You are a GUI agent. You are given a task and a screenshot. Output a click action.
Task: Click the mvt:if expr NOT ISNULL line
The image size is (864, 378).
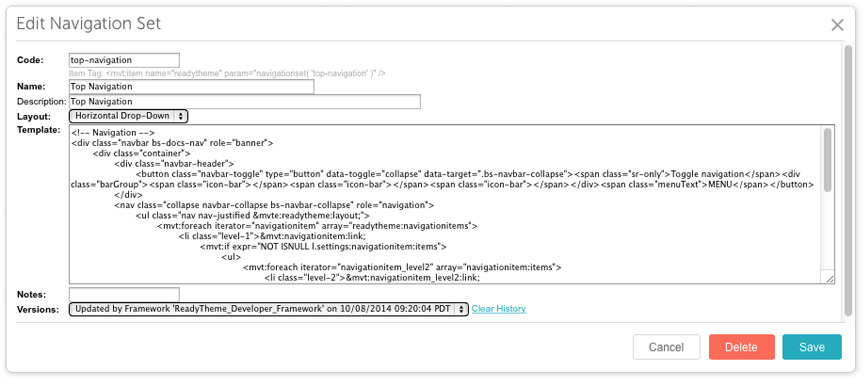(322, 247)
